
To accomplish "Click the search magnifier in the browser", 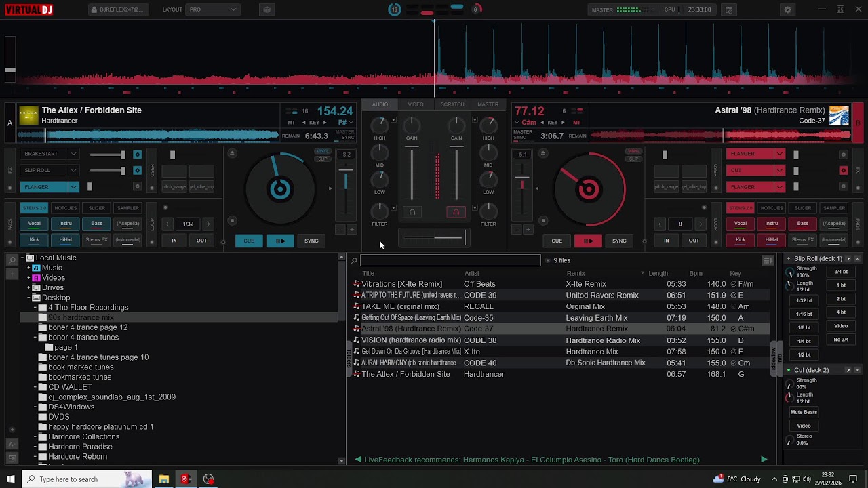I will coord(354,260).
